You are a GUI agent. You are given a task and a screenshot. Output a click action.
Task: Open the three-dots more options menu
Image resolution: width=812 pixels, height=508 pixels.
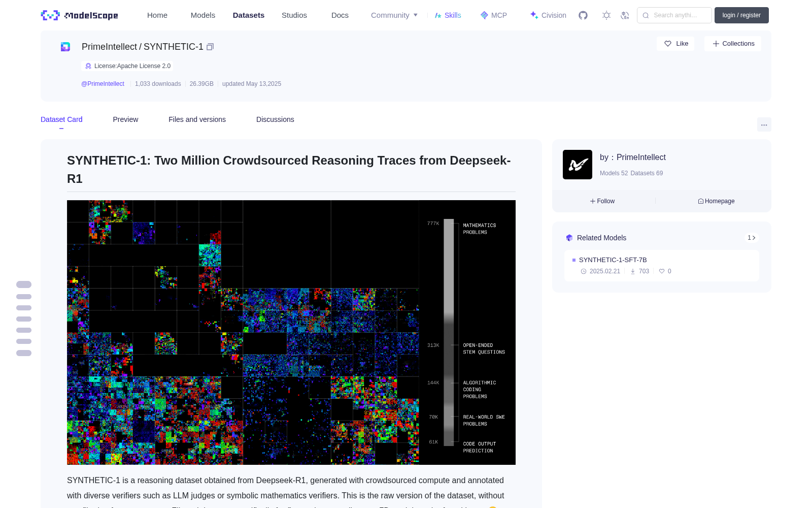[764, 124]
